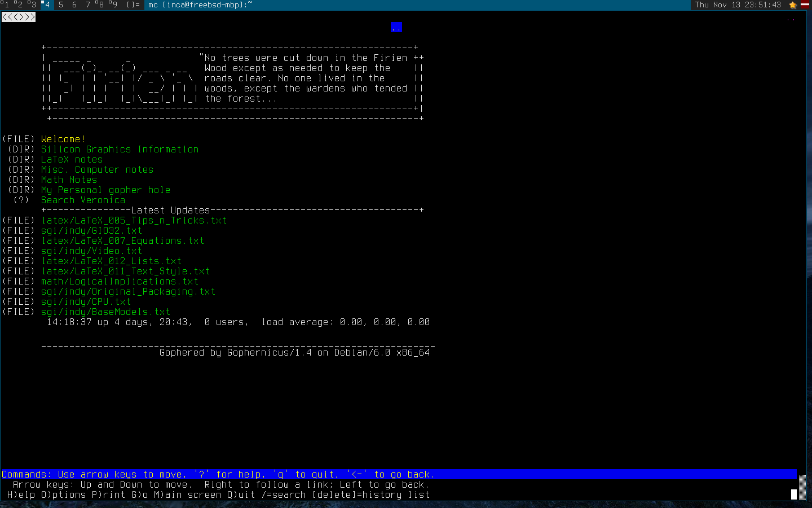Click the uptime and load average line
Viewport: 812px width, 508px height.
pyautogui.click(x=238, y=322)
